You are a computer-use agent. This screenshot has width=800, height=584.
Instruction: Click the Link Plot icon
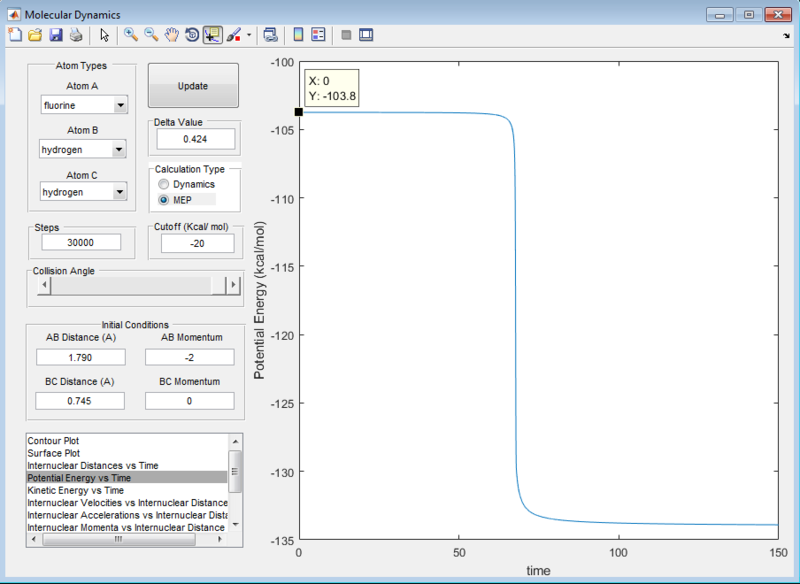(x=268, y=35)
